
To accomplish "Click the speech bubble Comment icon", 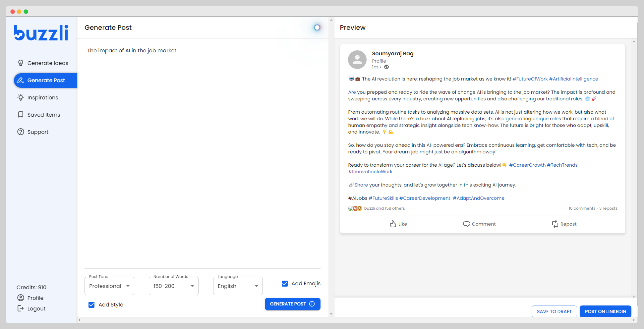I will tap(466, 224).
